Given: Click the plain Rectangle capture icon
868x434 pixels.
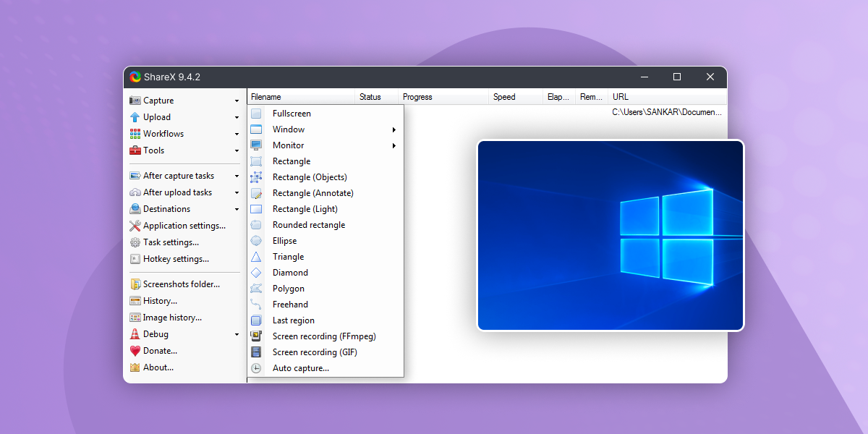Looking at the screenshot, I should click(x=256, y=161).
